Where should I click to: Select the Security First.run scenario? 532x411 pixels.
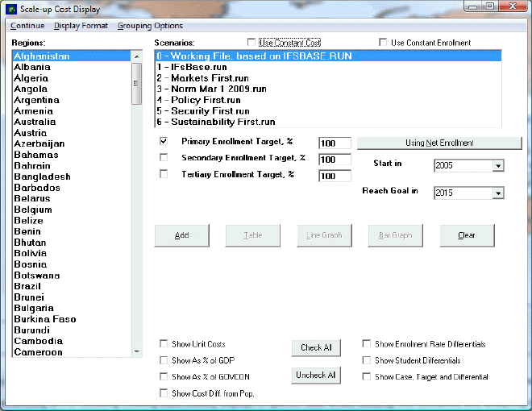point(210,111)
